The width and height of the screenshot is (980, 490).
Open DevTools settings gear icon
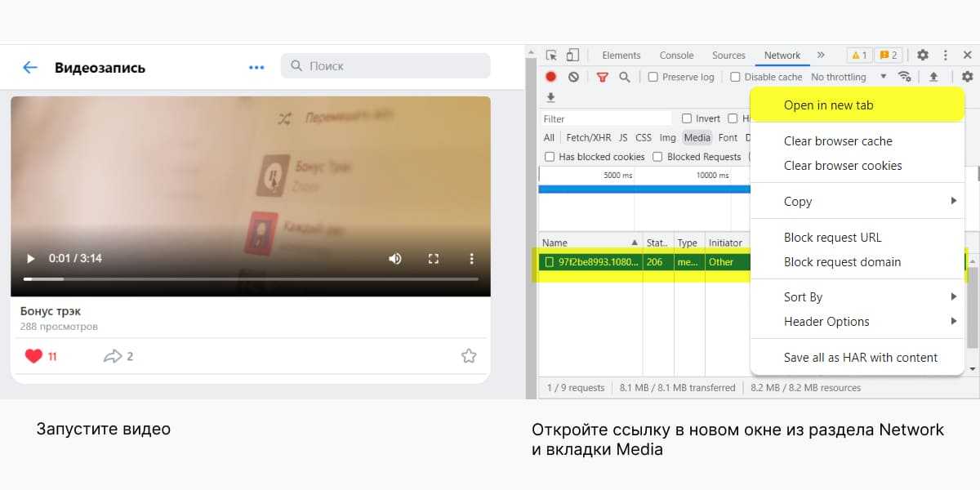(922, 56)
